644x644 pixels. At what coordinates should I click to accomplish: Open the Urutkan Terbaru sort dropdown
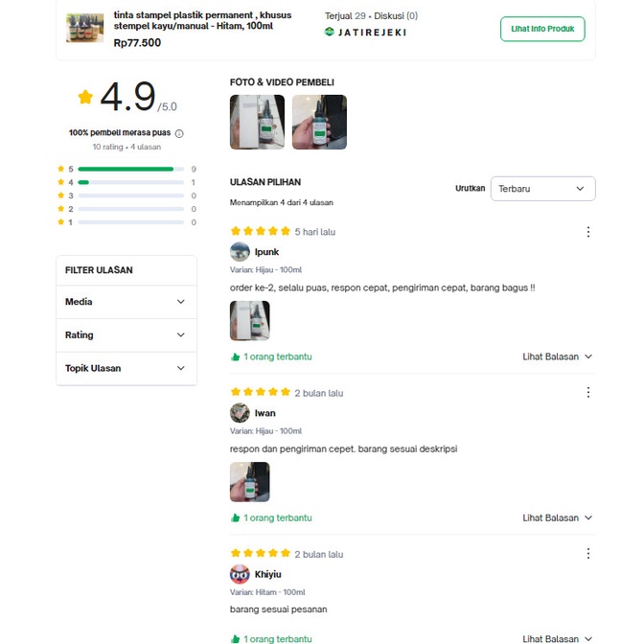(543, 189)
